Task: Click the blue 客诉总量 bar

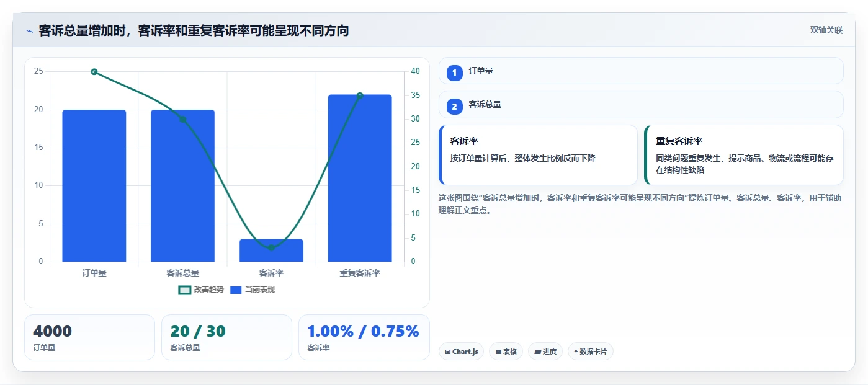Action: pyautogui.click(x=183, y=186)
